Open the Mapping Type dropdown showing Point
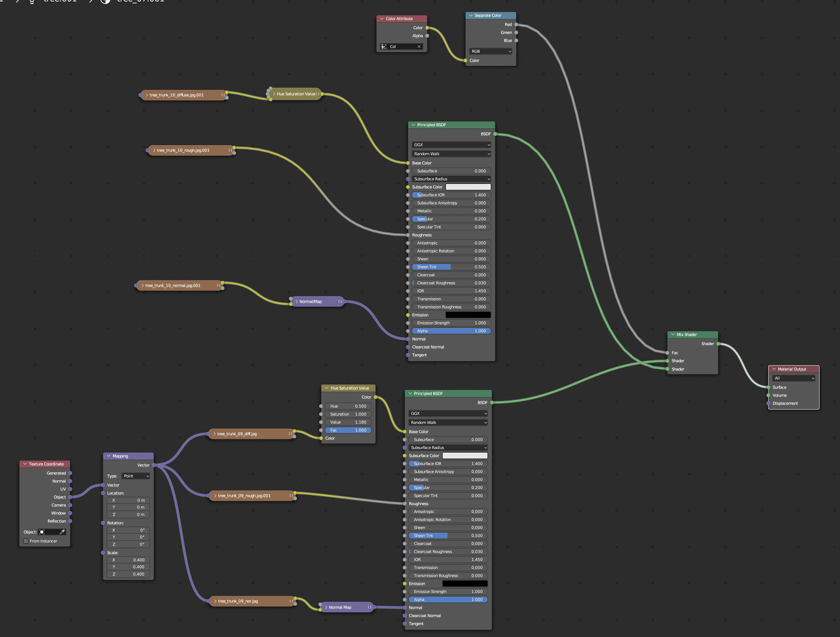The image size is (840, 637). point(136,476)
